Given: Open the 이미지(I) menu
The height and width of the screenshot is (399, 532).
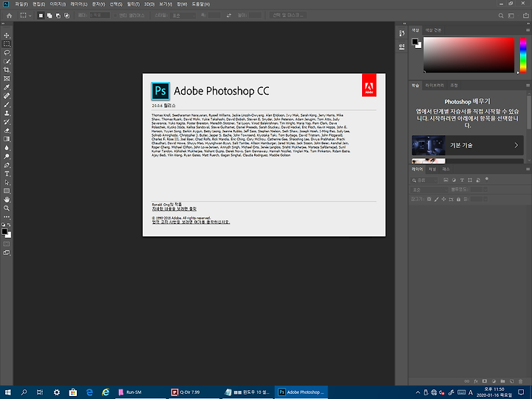Looking at the screenshot, I should coord(58,4).
